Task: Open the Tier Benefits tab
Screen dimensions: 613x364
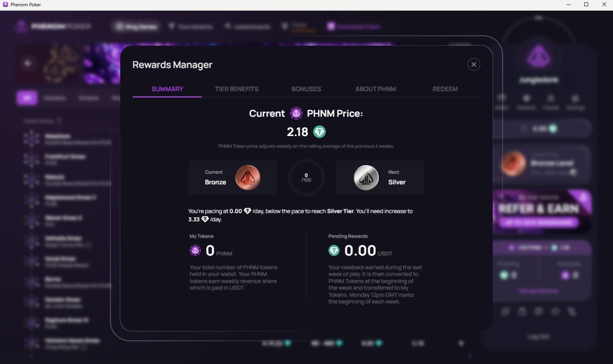Action: tap(237, 89)
